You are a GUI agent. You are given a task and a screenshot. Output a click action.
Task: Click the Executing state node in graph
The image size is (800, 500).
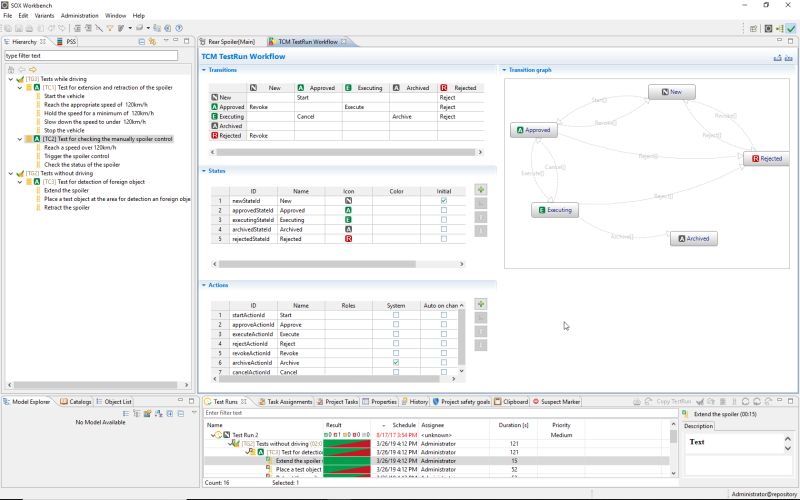pyautogui.click(x=555, y=210)
